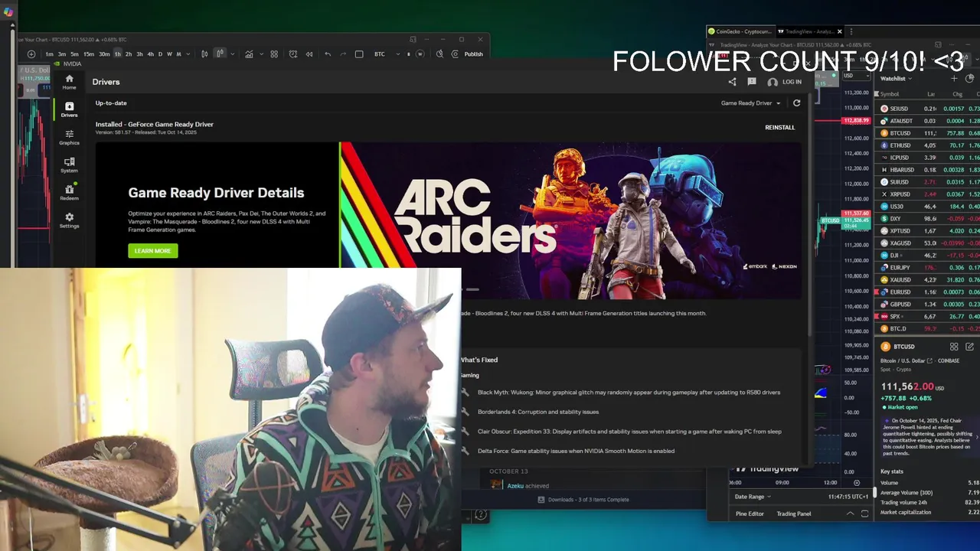Screen dimensions: 980x551
Task: Open Indicators icon in TradingView toolbar
Action: 249,54
